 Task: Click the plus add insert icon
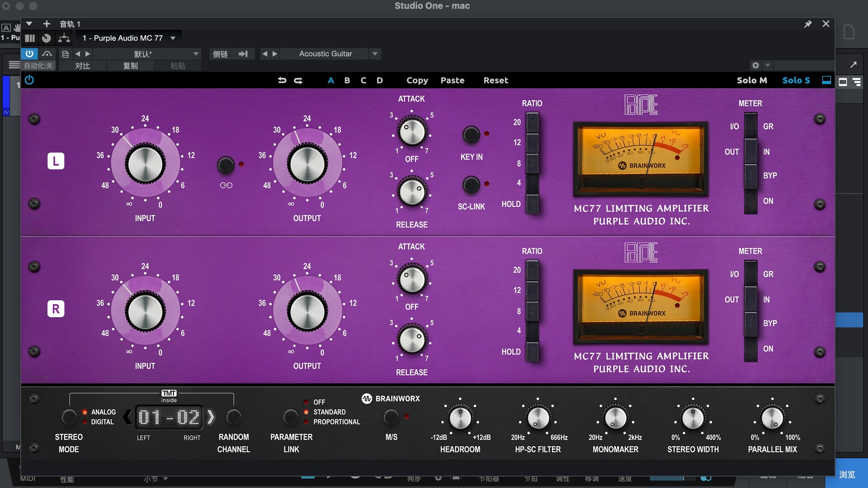(x=47, y=23)
